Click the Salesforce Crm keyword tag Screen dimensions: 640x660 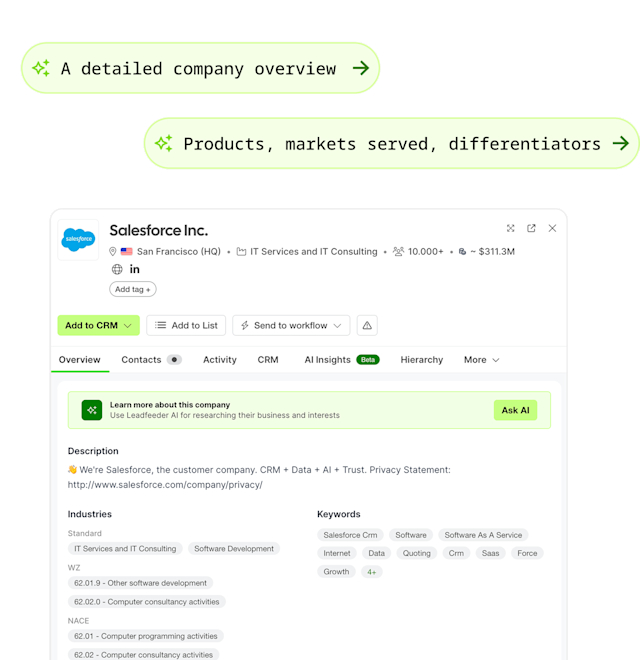pyautogui.click(x=350, y=535)
